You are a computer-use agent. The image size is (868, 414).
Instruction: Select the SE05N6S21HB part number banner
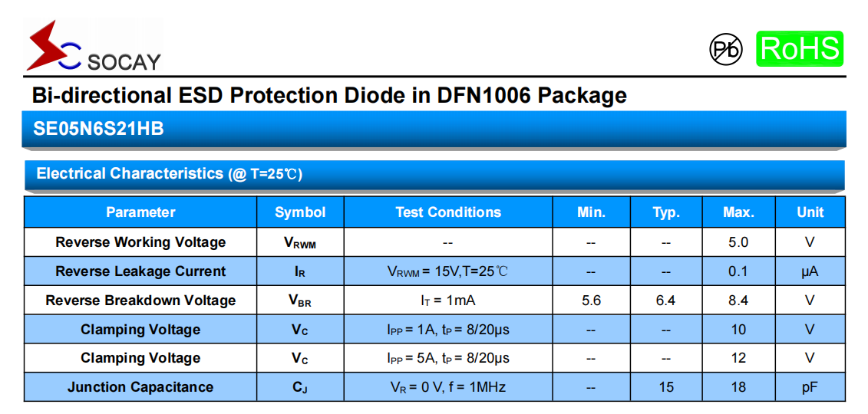[98, 129]
